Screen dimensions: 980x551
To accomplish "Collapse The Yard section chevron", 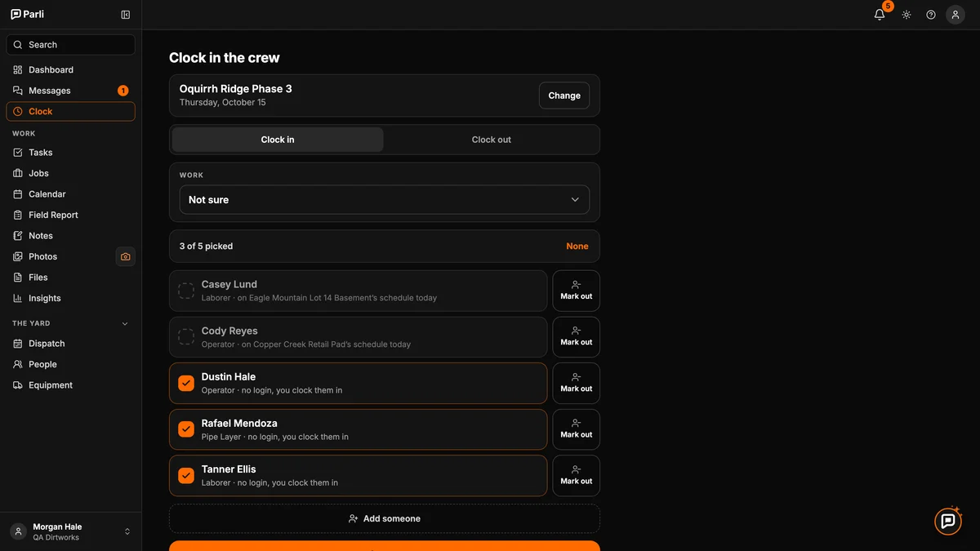I will [125, 324].
